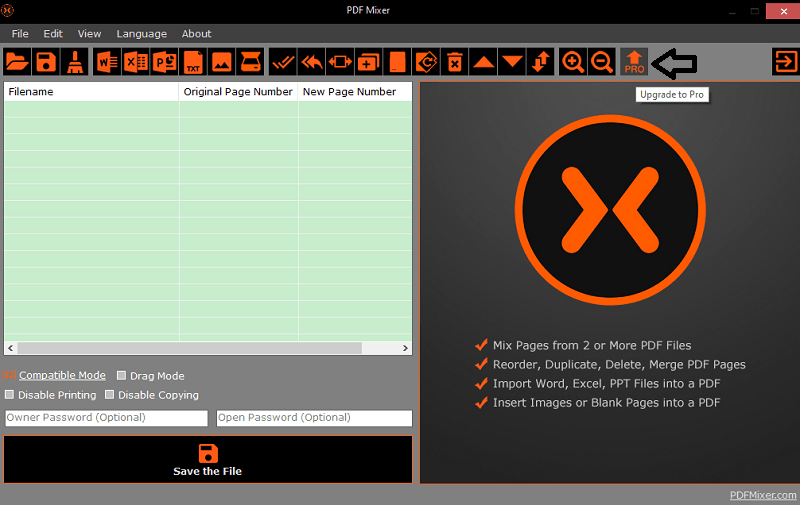The height and width of the screenshot is (505, 800).
Task: Click the broom Clear list icon
Action: click(x=75, y=62)
